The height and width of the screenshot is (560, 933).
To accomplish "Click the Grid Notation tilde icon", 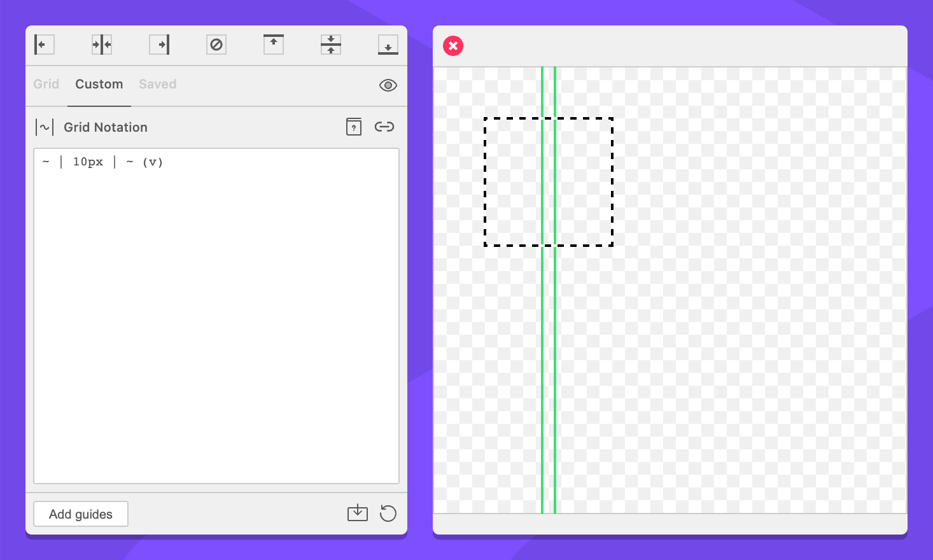I will coord(45,127).
